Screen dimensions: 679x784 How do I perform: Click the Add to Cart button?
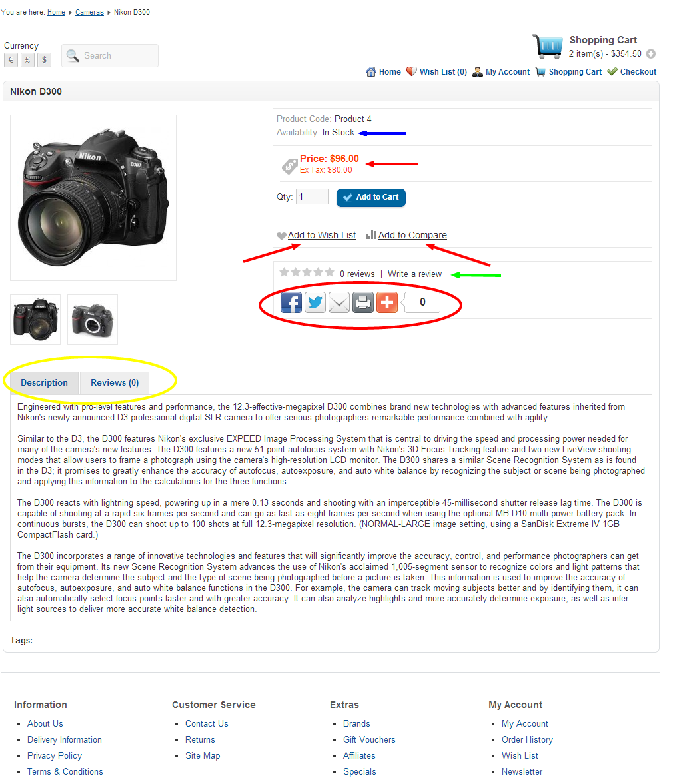pos(371,198)
